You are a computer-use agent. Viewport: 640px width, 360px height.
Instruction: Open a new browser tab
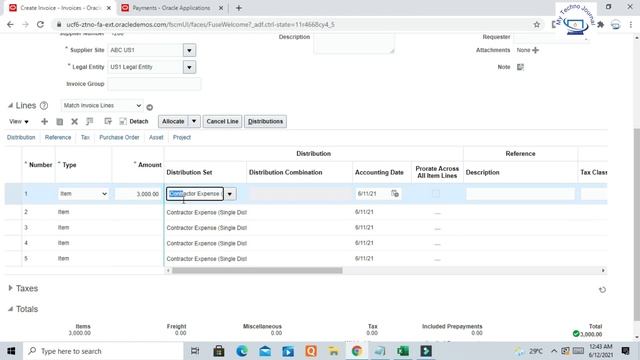click(239, 8)
